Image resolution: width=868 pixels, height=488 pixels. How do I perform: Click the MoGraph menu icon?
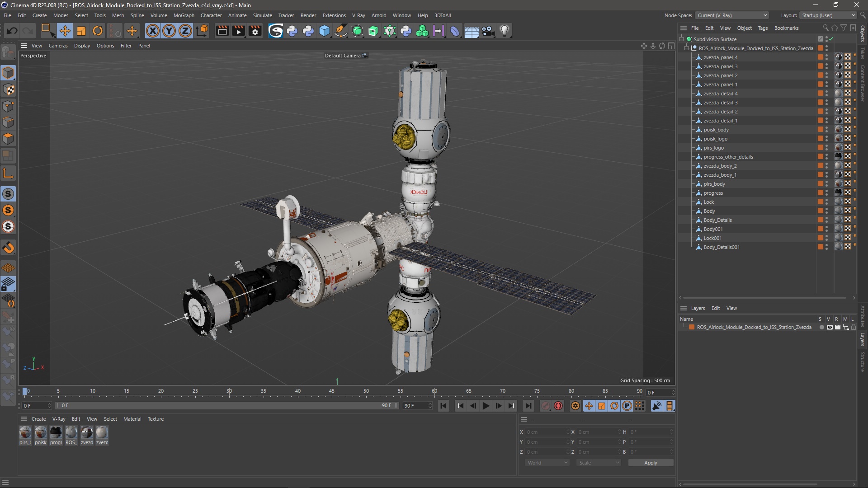(x=183, y=15)
